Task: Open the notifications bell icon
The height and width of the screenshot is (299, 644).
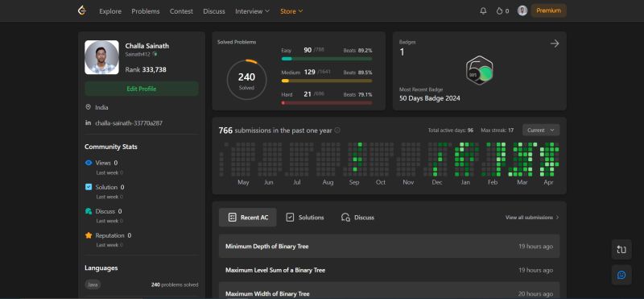Action: pyautogui.click(x=483, y=11)
